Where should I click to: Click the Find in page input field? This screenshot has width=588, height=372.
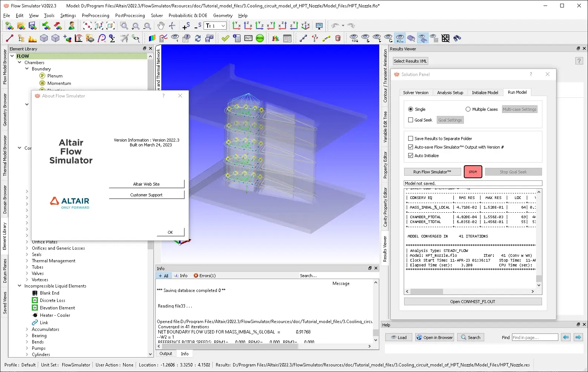point(535,338)
